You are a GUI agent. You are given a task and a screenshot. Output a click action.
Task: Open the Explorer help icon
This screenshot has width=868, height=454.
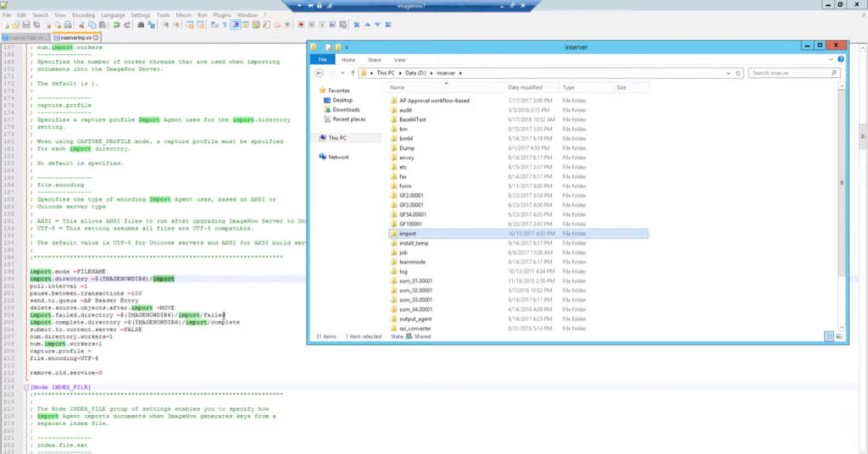tap(841, 60)
